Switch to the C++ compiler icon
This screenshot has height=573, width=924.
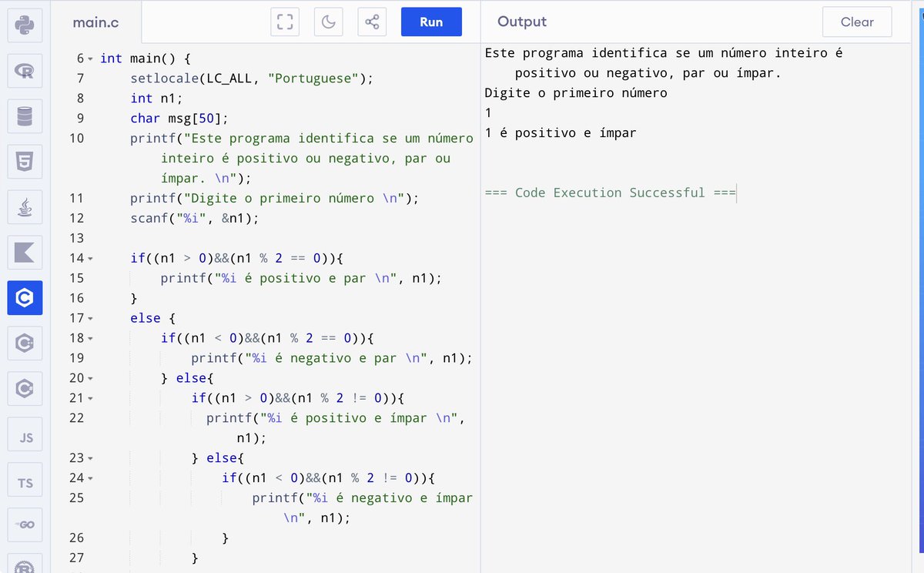coord(25,343)
